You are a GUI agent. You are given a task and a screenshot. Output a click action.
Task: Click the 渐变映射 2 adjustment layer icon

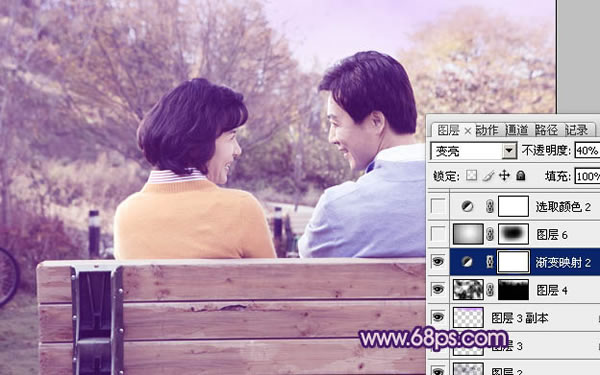point(467,262)
